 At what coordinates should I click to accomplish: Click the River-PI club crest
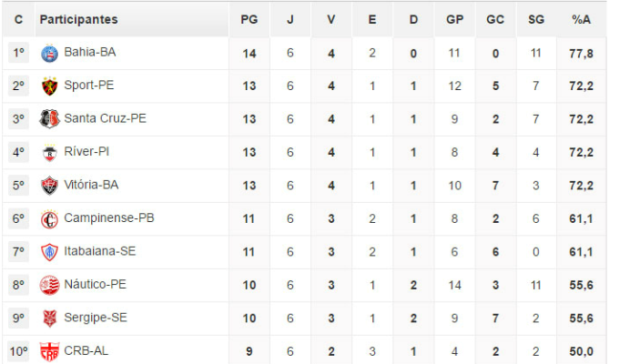pos(50,152)
